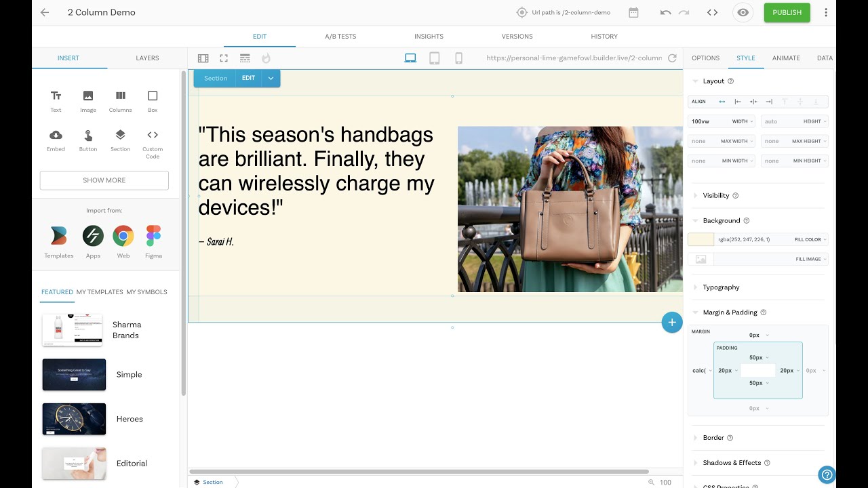Import from Templates
This screenshot has height=488, width=868.
point(59,242)
